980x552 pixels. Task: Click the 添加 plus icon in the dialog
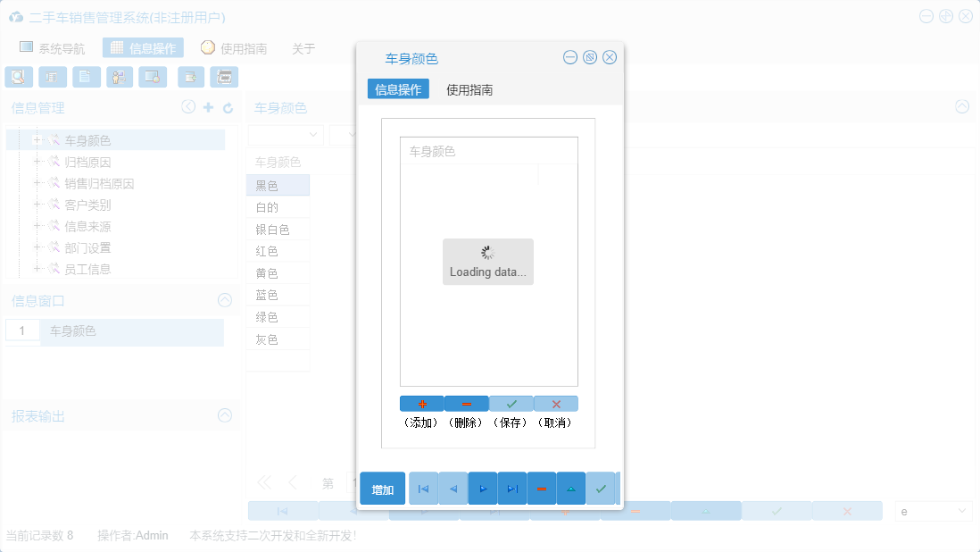tap(421, 403)
